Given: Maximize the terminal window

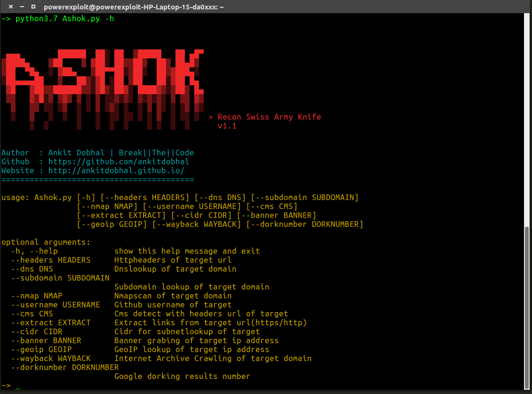Looking at the screenshot, I should (33, 7).
